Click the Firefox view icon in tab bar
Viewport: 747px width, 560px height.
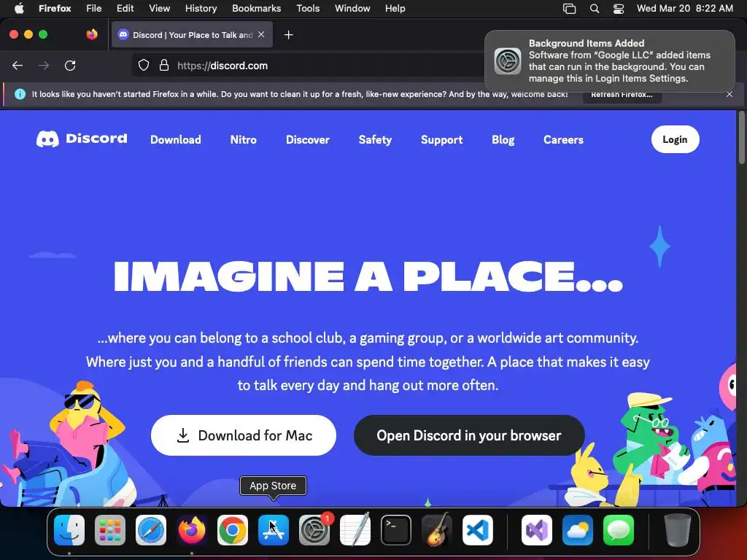pyautogui.click(x=92, y=34)
